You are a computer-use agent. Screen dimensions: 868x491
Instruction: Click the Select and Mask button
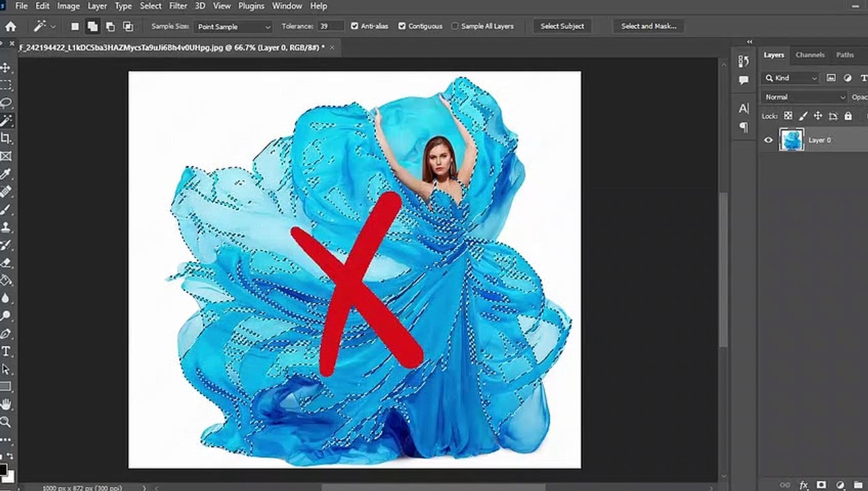(648, 27)
